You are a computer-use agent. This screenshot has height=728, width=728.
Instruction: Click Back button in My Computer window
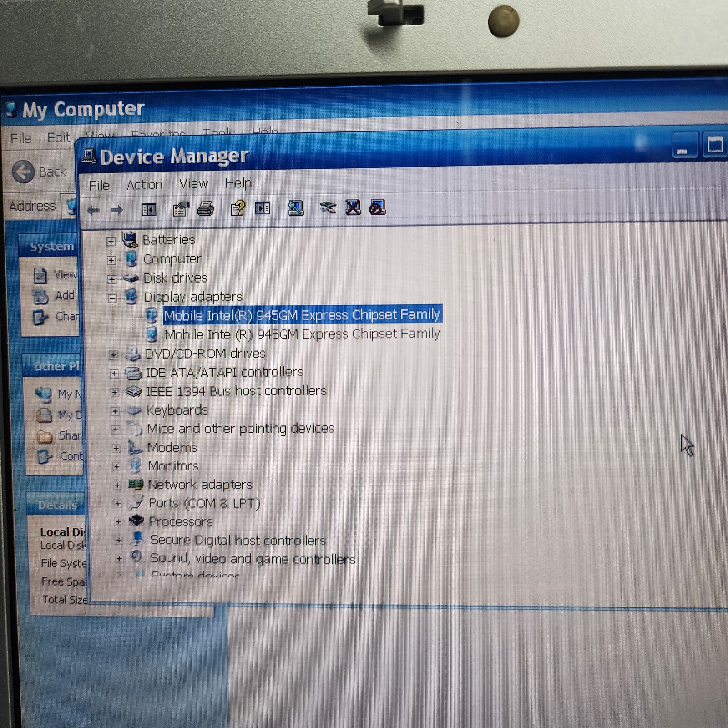pos(39,172)
